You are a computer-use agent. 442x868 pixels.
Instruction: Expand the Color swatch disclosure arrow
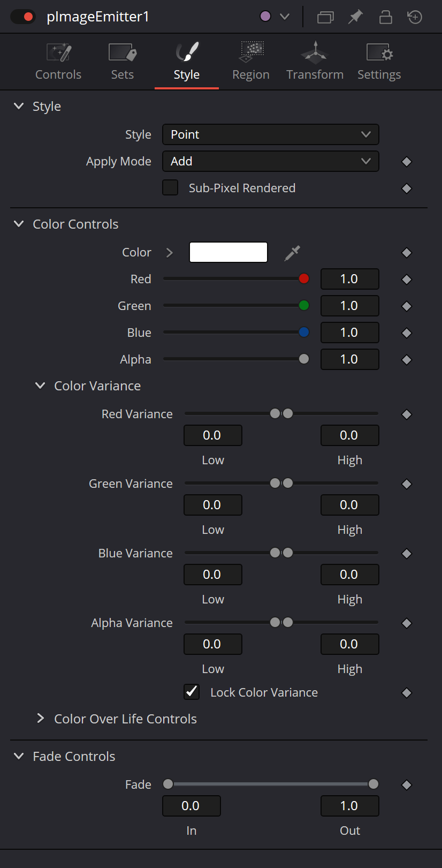170,252
